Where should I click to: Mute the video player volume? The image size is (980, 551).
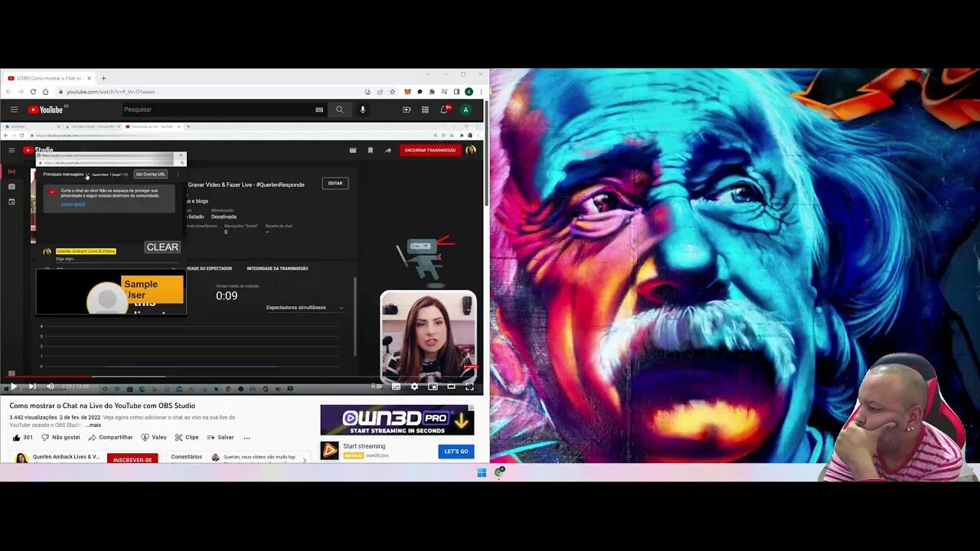click(x=51, y=386)
